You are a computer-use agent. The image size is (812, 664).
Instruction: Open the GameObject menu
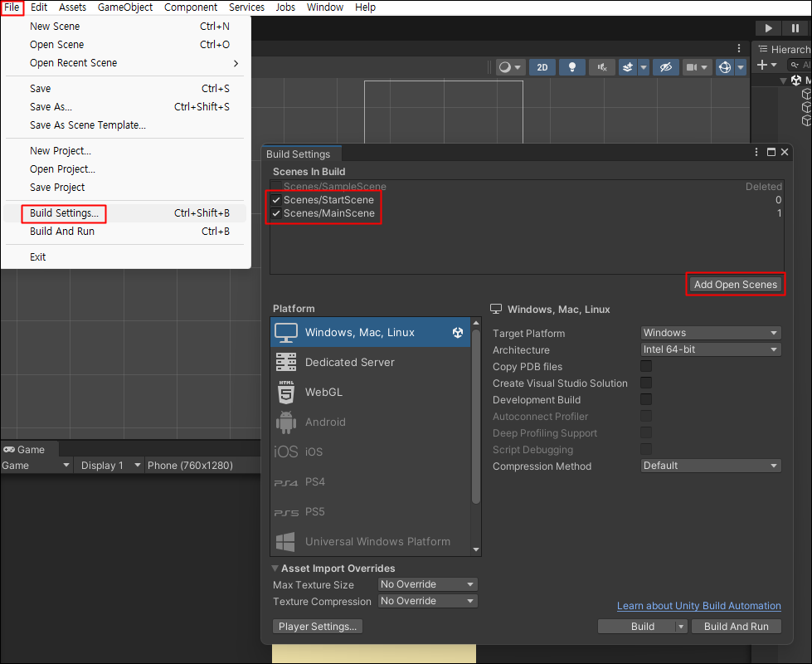coord(125,7)
